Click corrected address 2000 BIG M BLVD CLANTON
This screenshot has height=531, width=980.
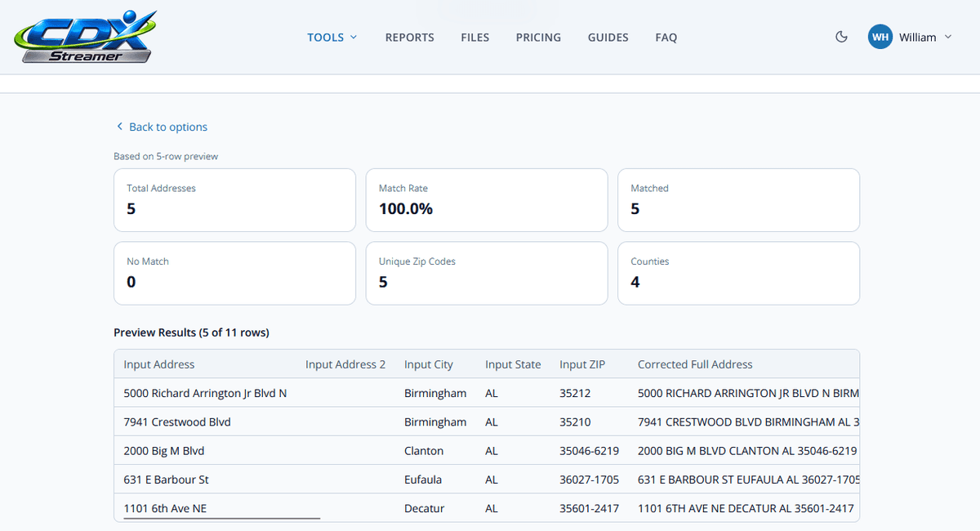[x=747, y=451]
